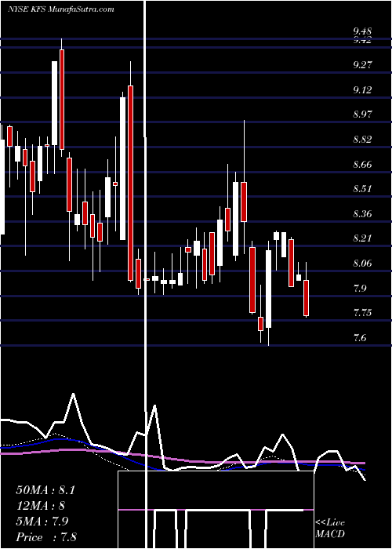Click the 5MA : 7.9 indicator text
Viewport: 392px width, 549px height.
pyautogui.click(x=42, y=522)
